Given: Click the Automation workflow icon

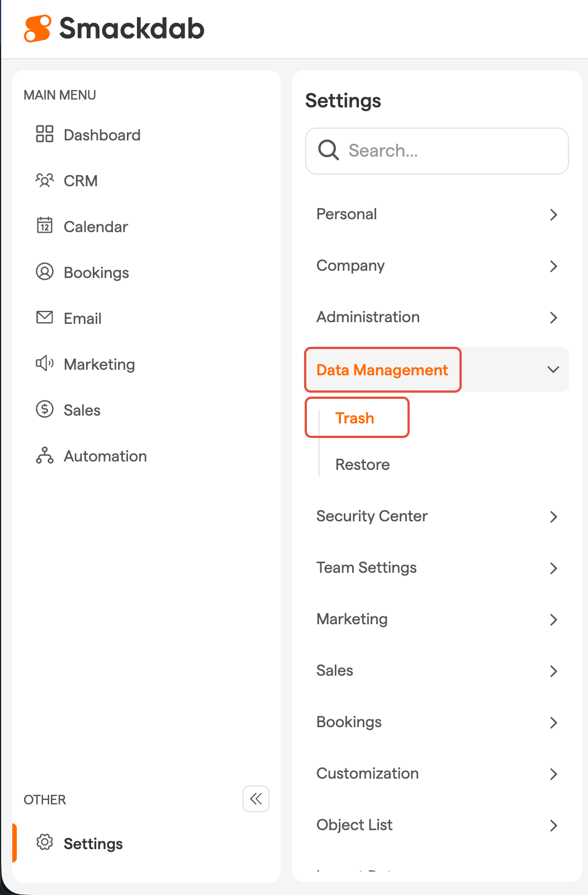Looking at the screenshot, I should (44, 455).
